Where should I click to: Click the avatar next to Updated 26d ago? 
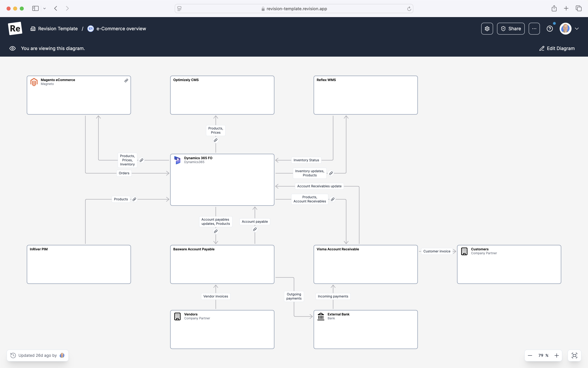pos(62,355)
